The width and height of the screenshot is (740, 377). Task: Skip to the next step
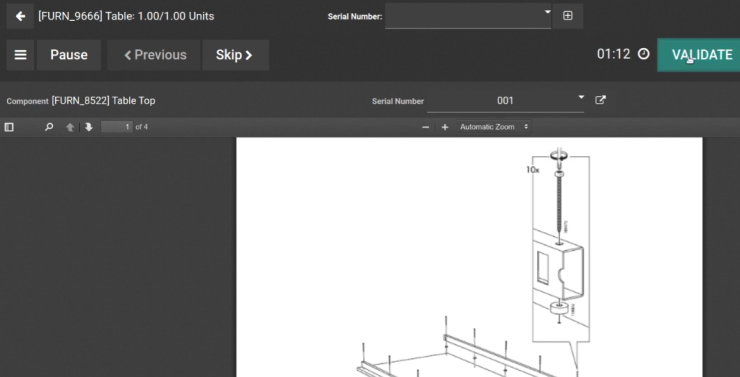point(235,55)
